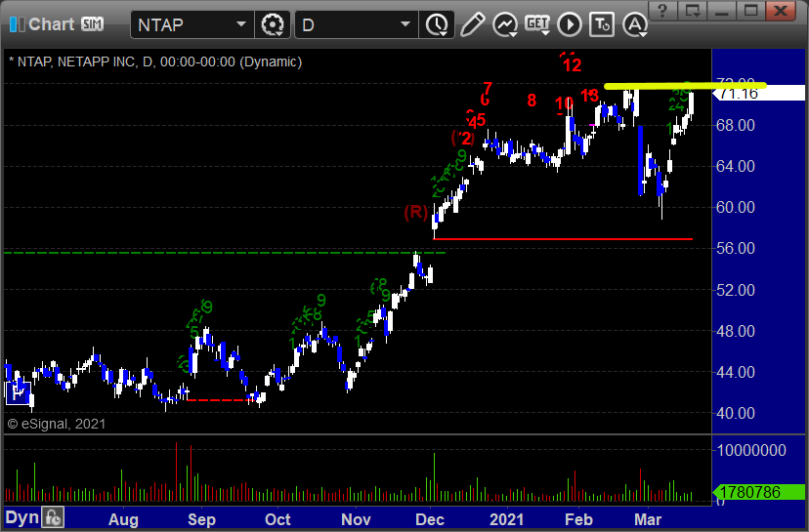Click the Chart window icon

click(17, 24)
